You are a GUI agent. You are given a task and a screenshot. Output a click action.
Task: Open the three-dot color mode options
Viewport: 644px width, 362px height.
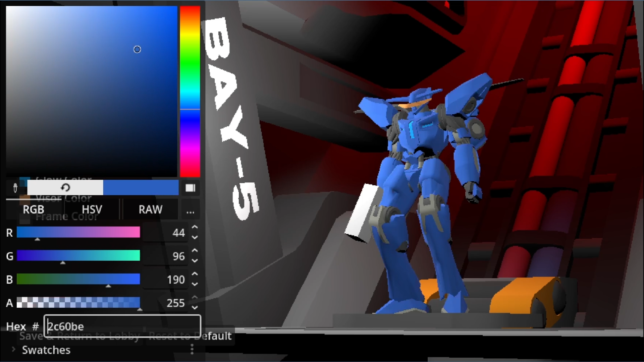[x=190, y=210]
